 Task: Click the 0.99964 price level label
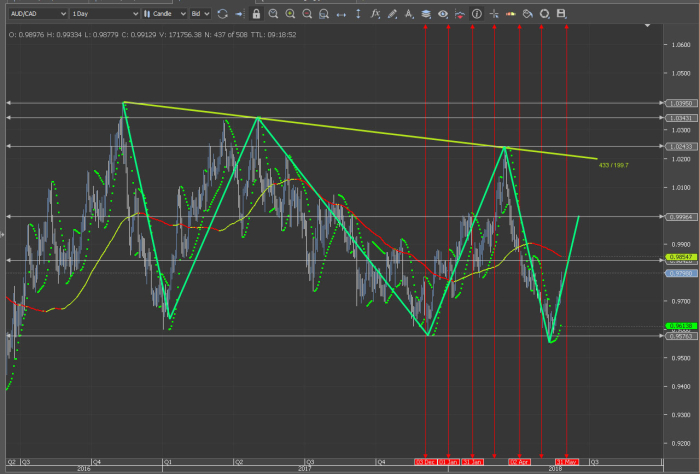point(681,217)
